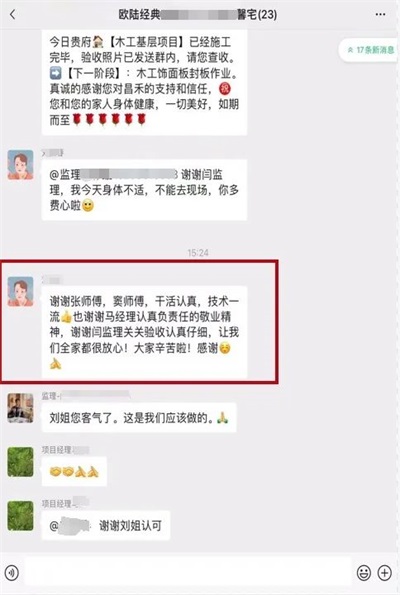Switch to voice input mode

pos(12,573)
